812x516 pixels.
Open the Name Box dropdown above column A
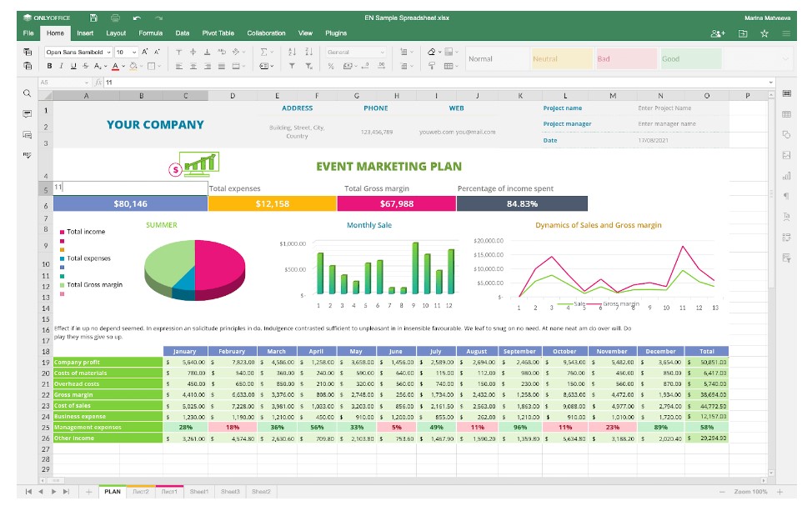87,82
